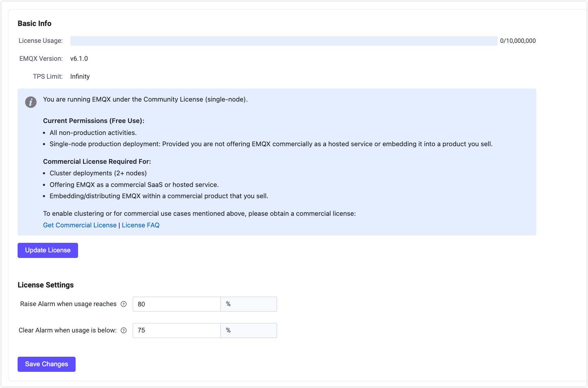
Task: Click the 0/10,000,000 usage count
Action: [518, 41]
